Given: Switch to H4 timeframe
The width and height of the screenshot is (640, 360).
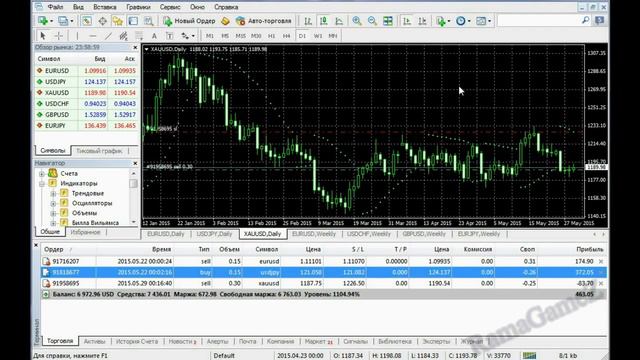Looking at the screenshot, I should click(x=287, y=36).
